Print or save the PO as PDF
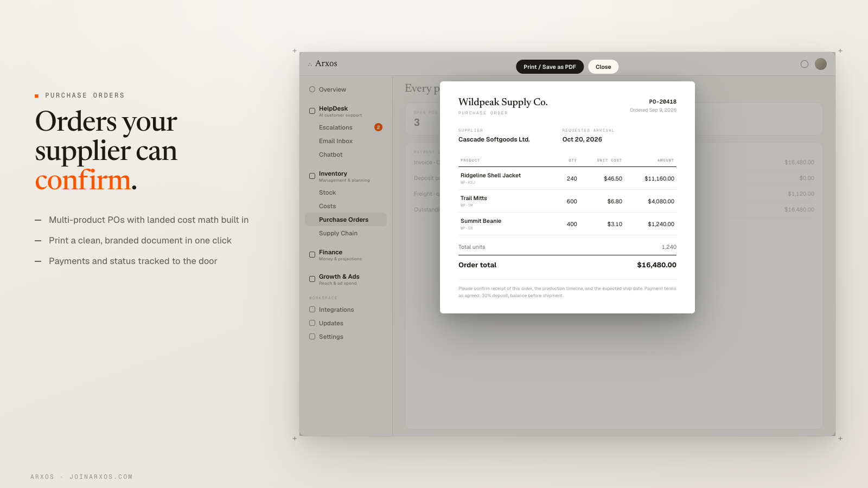The image size is (868, 488). tap(550, 67)
